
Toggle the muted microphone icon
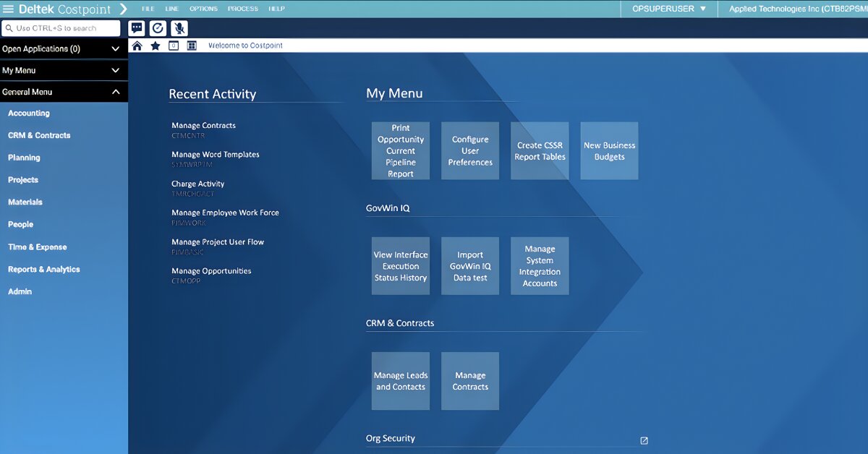click(x=179, y=28)
